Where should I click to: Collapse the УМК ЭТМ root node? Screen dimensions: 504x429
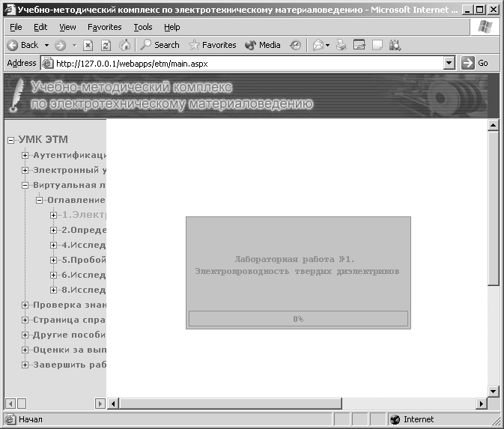(11, 140)
